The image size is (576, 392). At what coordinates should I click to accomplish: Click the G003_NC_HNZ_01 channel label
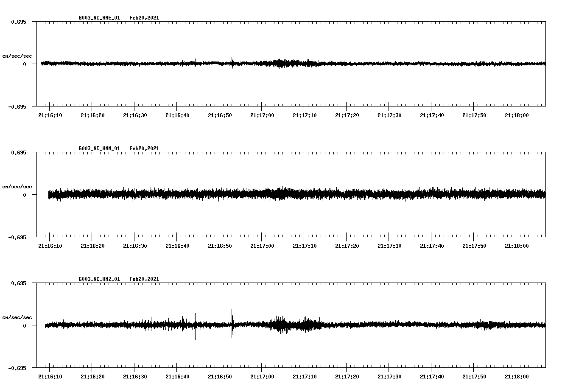point(99,279)
